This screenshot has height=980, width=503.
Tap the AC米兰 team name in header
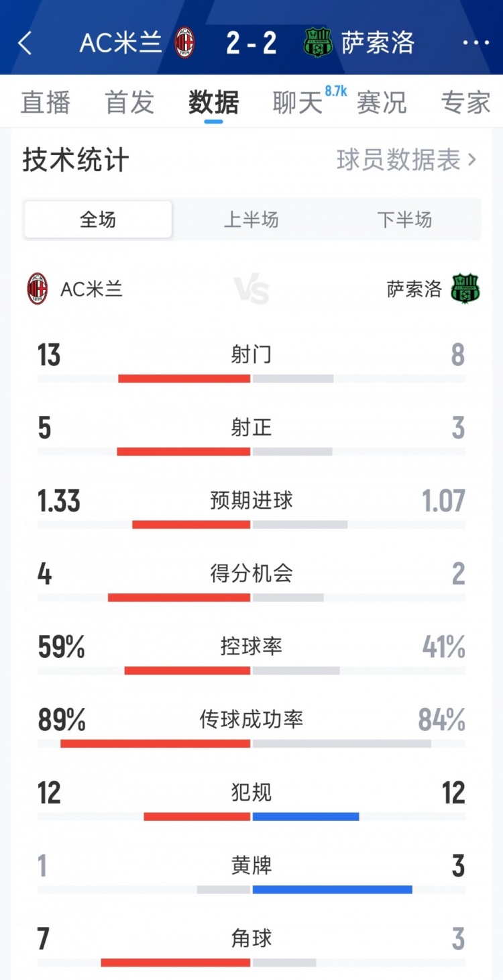pos(121,44)
